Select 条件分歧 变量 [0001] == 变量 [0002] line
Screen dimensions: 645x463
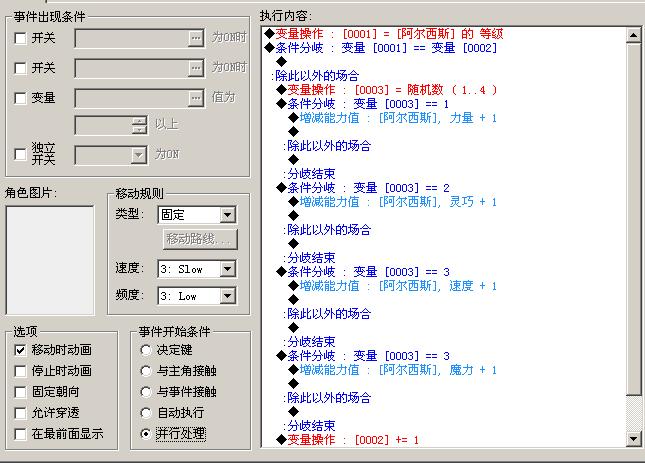point(381,48)
